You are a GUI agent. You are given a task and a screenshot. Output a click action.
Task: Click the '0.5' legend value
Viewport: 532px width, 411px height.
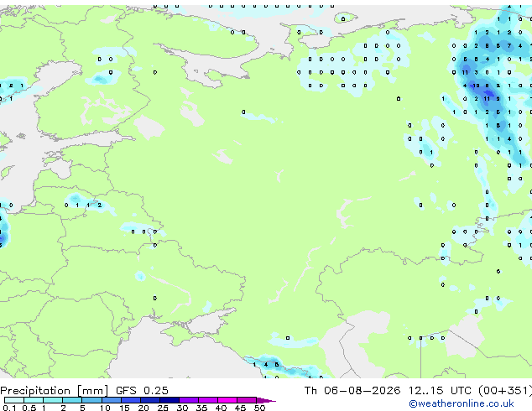(29, 408)
